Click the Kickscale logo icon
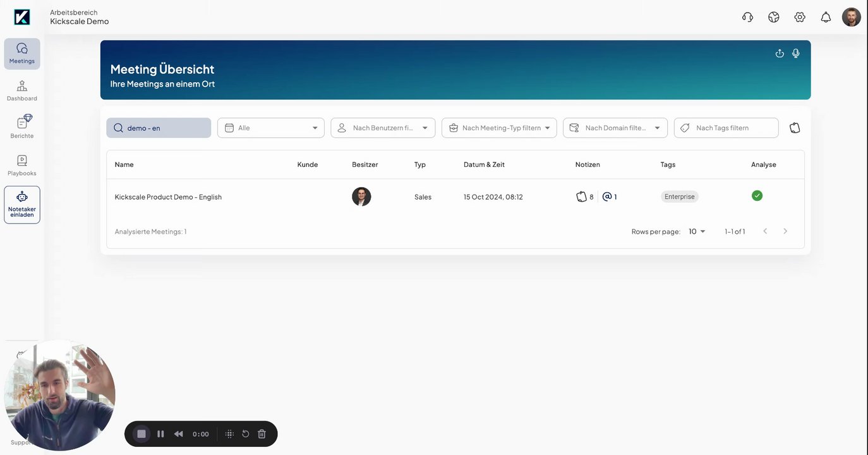The width and height of the screenshot is (868, 455). coord(22,17)
